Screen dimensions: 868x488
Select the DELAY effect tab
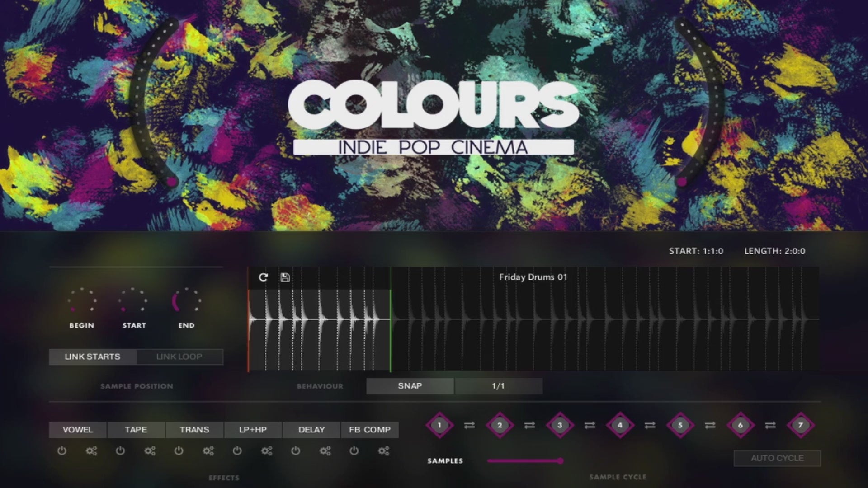tap(311, 430)
